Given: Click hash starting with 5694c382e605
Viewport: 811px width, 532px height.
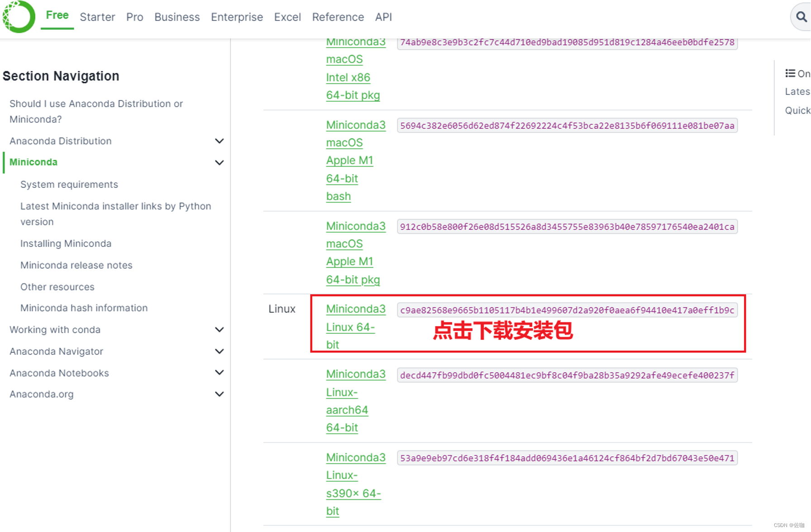Looking at the screenshot, I should click(x=568, y=126).
